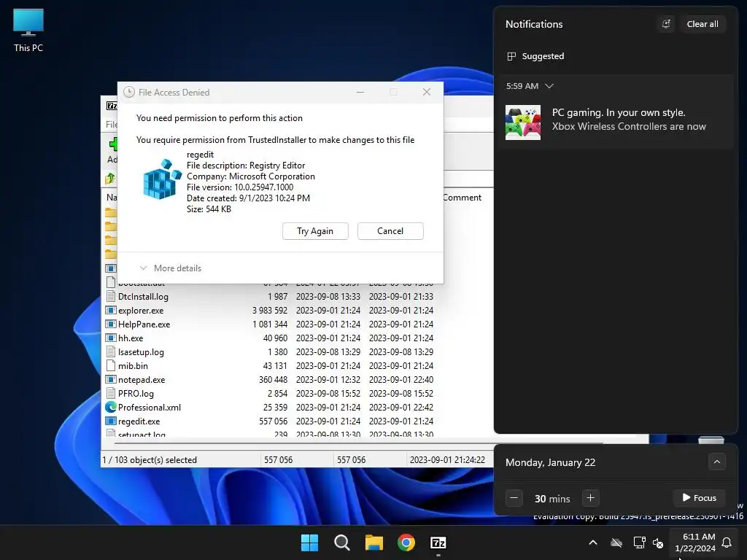Close the File Access Denied dialog
The width and height of the screenshot is (747, 560).
426,92
